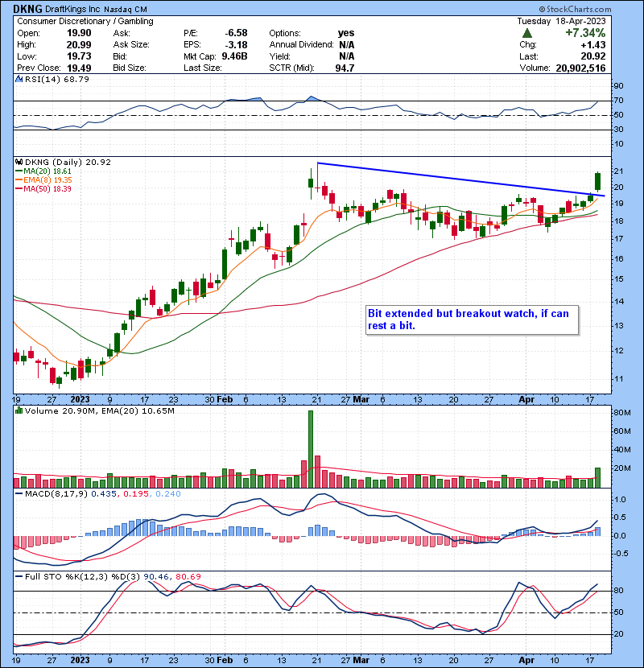This screenshot has height=668, width=644.
Task: Click the 'DraftKings Inc' company name
Action: [73, 9]
